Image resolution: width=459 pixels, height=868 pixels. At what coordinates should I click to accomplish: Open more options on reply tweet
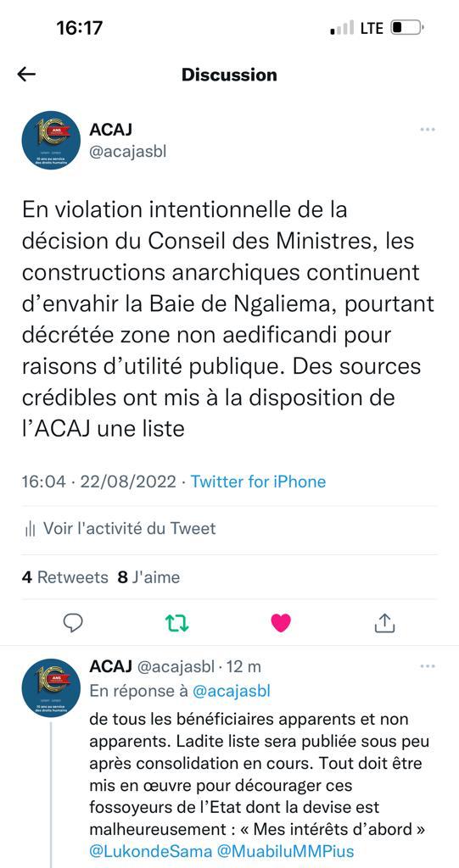click(x=428, y=666)
